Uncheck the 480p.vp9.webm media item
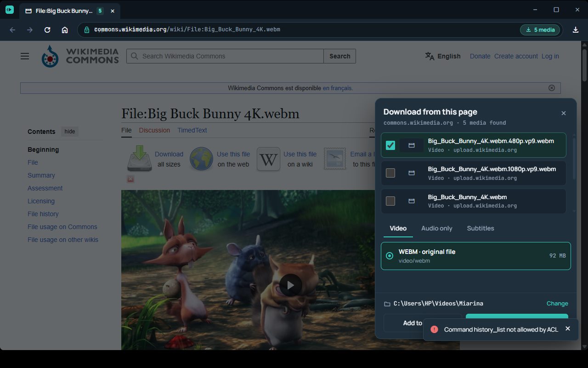 (390, 145)
